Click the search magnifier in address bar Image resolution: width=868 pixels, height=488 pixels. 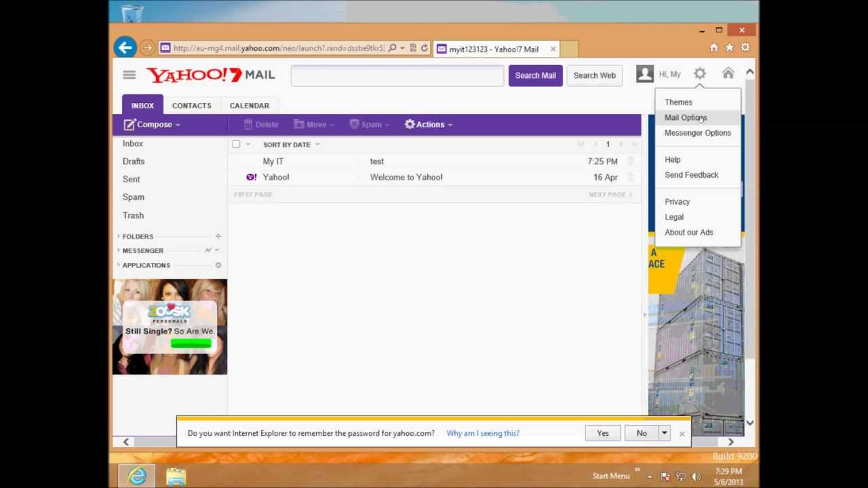[392, 48]
